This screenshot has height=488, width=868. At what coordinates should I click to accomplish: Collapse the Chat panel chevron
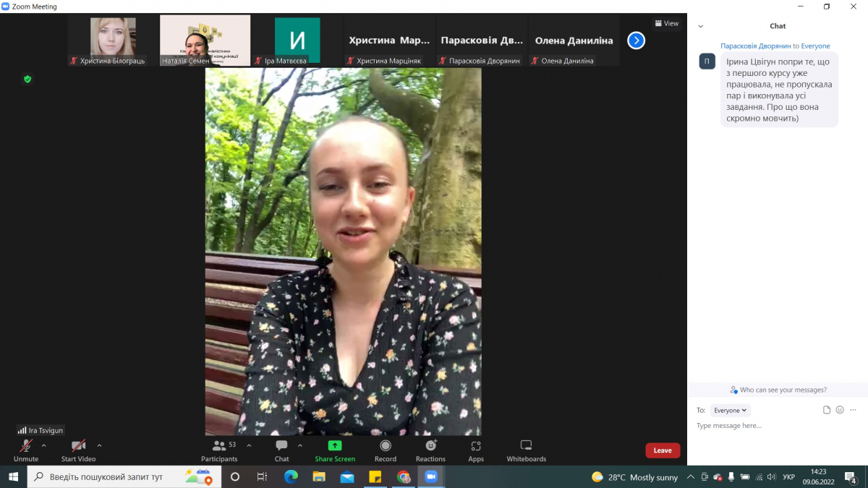click(x=700, y=26)
